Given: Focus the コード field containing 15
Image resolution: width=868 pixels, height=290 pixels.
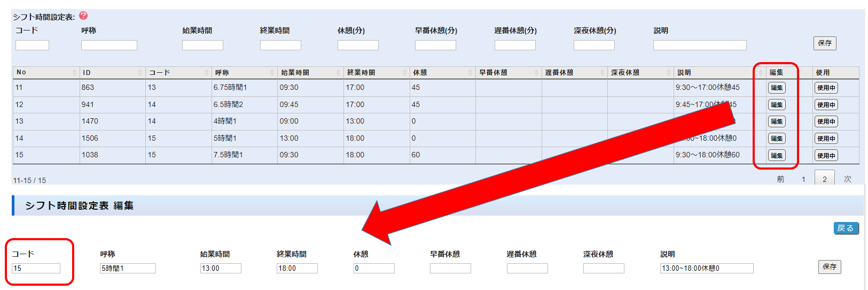Looking at the screenshot, I should (x=36, y=268).
